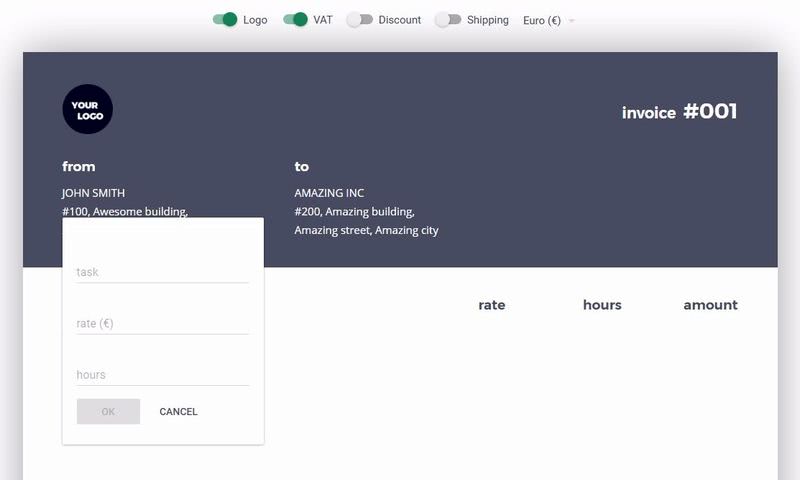Focus the hours input field

pyautogui.click(x=162, y=375)
